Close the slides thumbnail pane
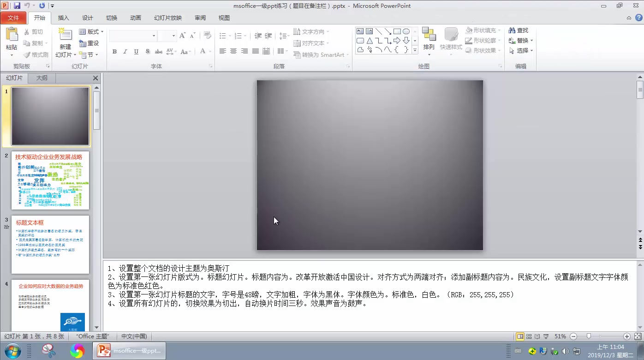The image size is (644, 360). pyautogui.click(x=95, y=78)
